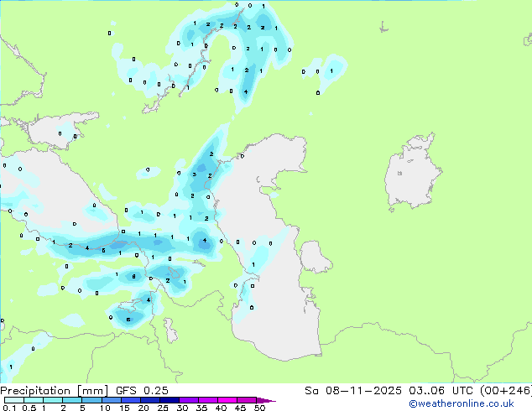Click the '35' legend scale label

click(201, 408)
